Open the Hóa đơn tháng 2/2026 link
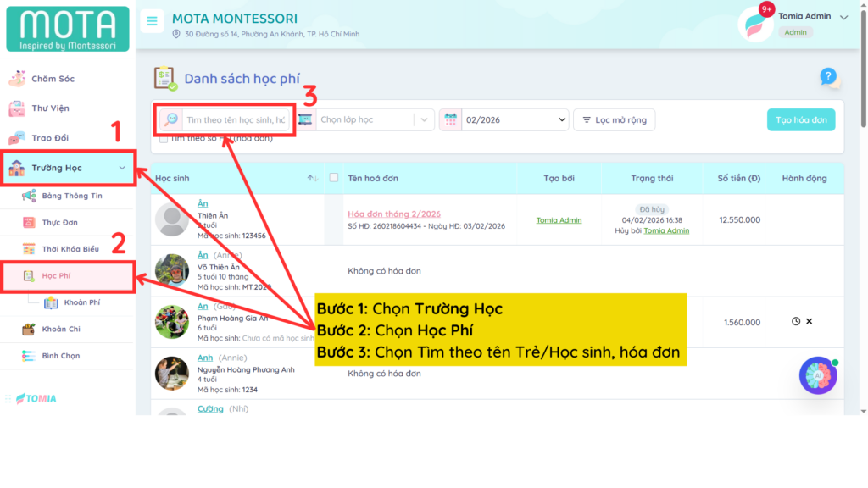Screen dimensions: 868x488 (393, 213)
